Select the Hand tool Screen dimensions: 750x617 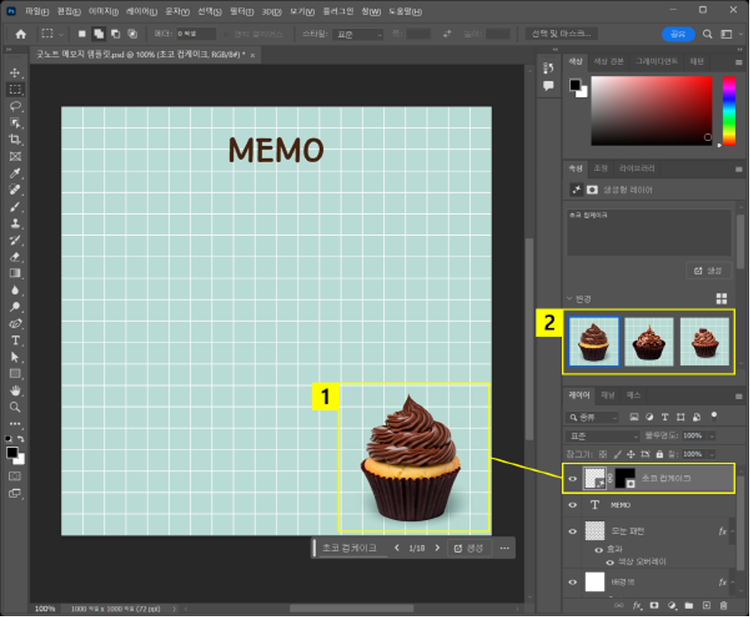[x=15, y=390]
